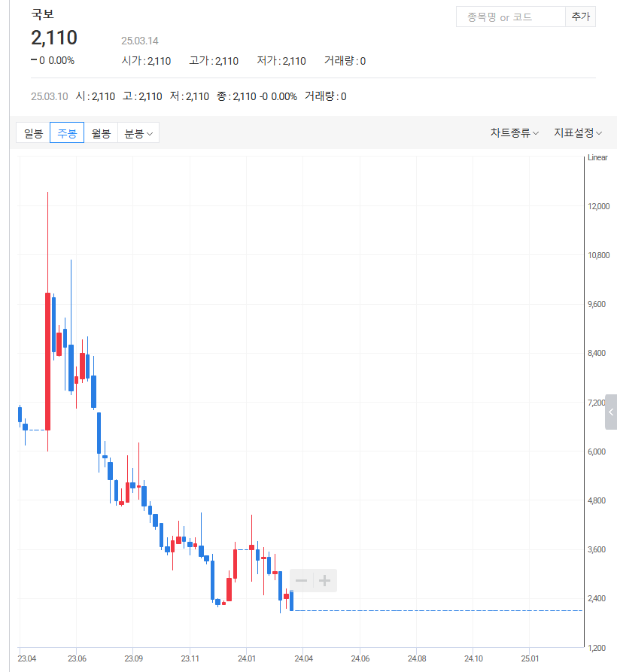Click the 25.01 x-axis date label

coord(530,658)
